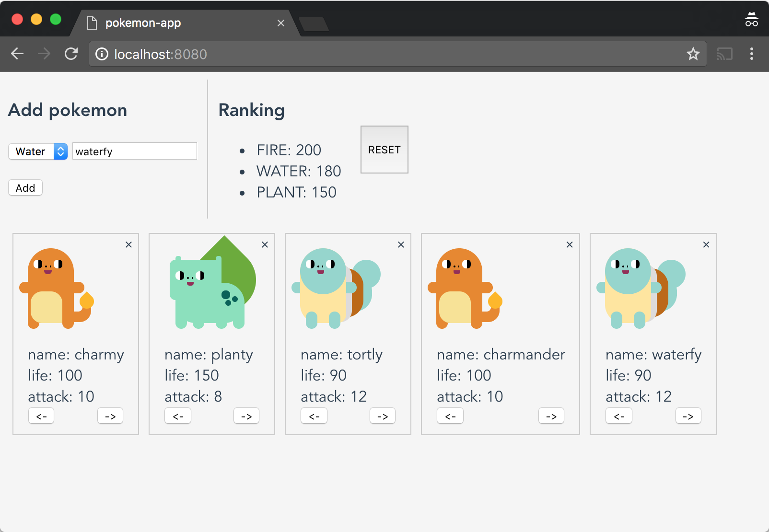Select the PLANT: 150 ranking entry
Image resolution: width=769 pixels, height=532 pixels.
(296, 192)
